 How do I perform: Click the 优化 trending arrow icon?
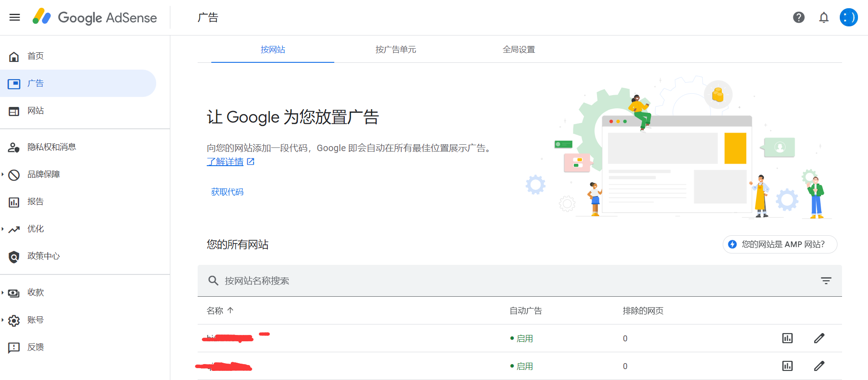coord(14,229)
